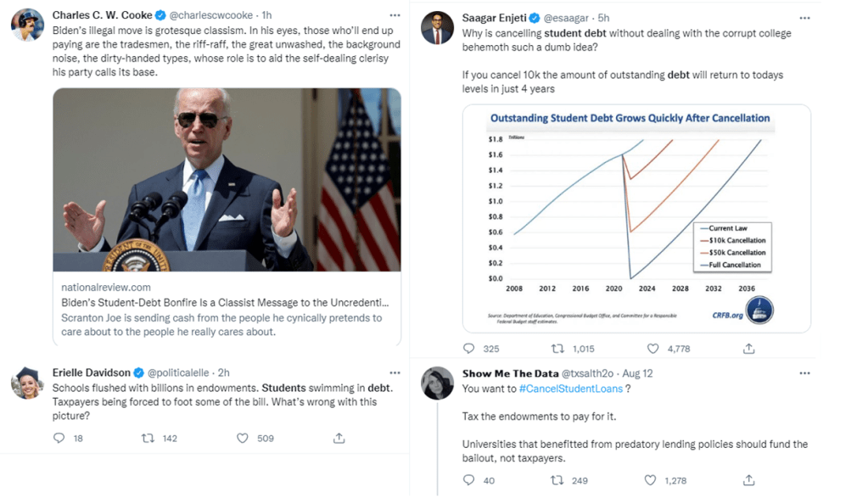Share Erielle Davidson's tweet
The image size is (868, 504).
[339, 438]
